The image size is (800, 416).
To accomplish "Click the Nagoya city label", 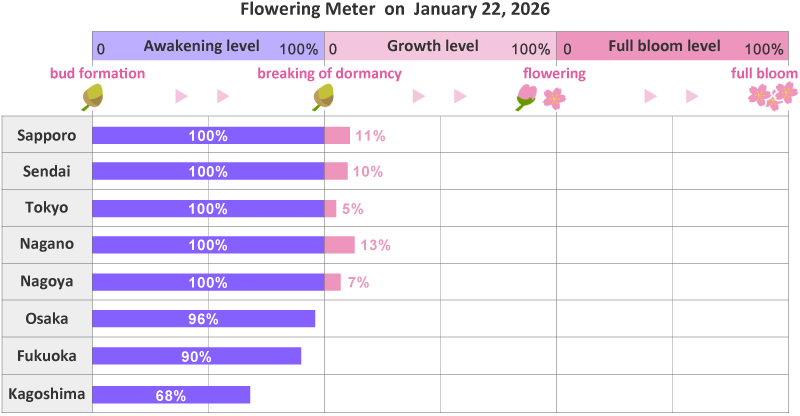I will [46, 282].
